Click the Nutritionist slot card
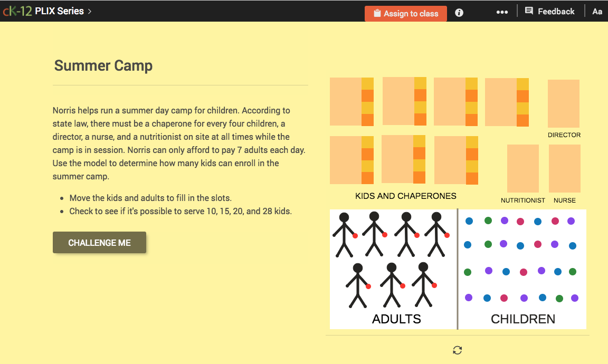 [522, 168]
